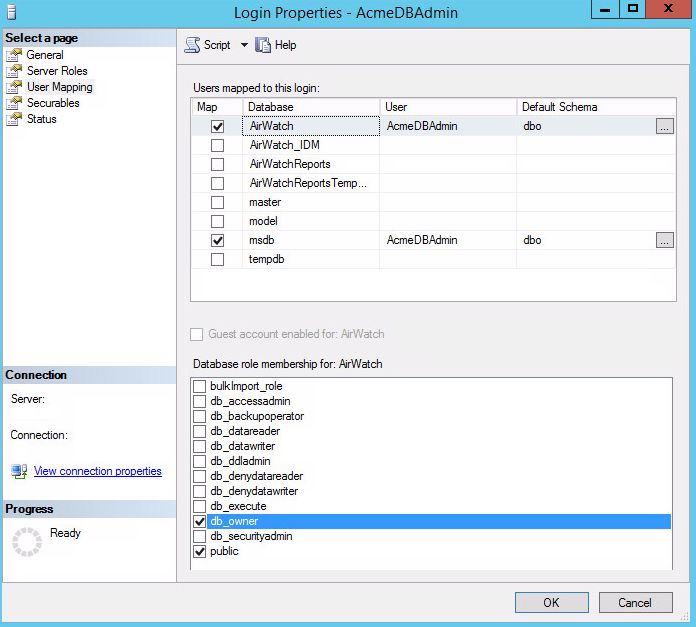Check the AirWatchReports map checkbox
Viewport: 696px width, 627px height.
(x=218, y=164)
